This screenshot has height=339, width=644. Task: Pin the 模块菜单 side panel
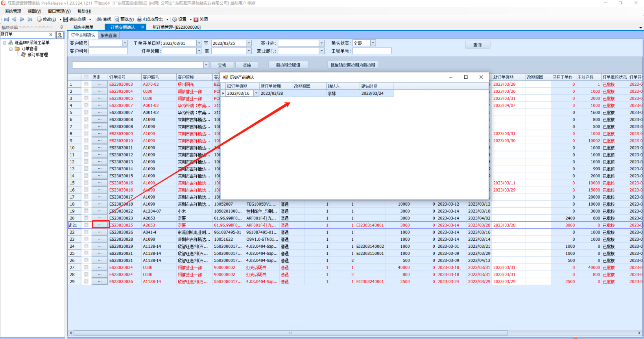coord(61,27)
